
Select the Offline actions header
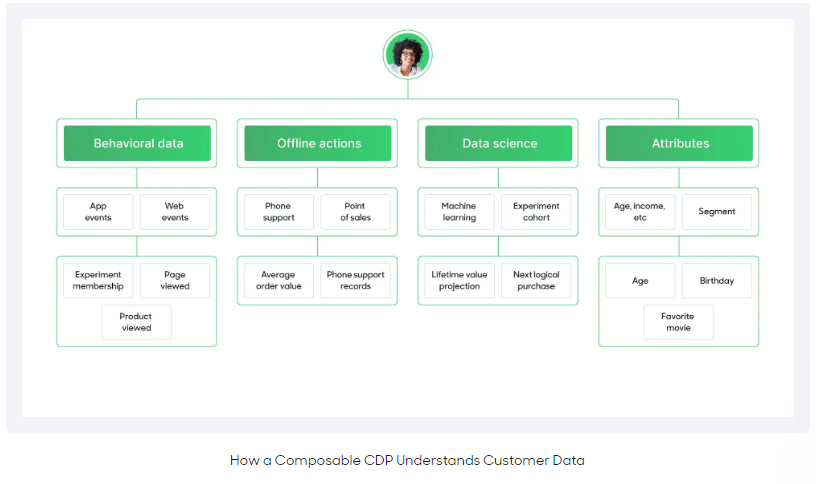pyautogui.click(x=318, y=143)
